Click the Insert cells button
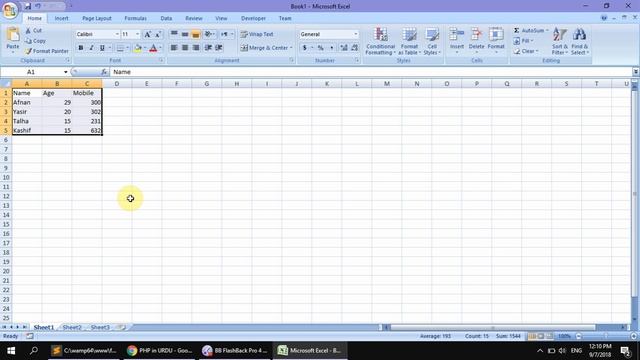 [457, 40]
